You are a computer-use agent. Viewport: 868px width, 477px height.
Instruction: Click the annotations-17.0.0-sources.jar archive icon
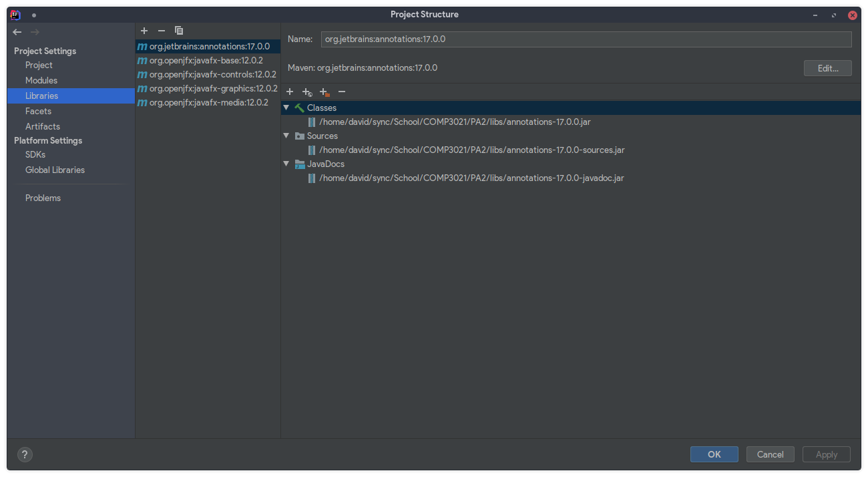[x=312, y=150]
